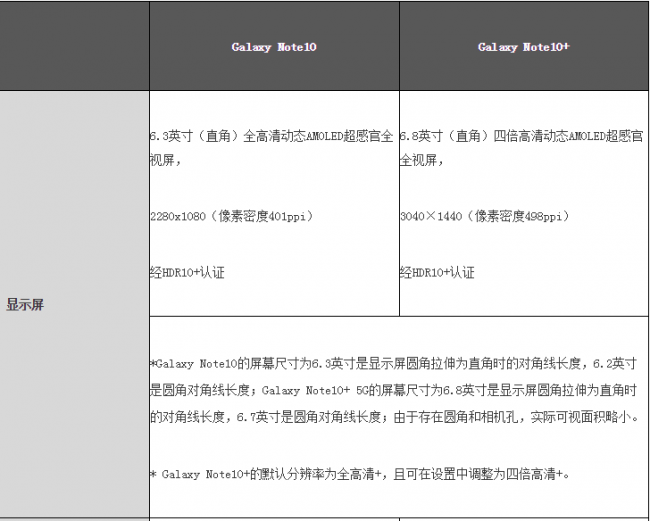Image resolution: width=650 pixels, height=521 pixels.
Task: Select the Galaxy Note10 column header
Action: [x=274, y=47]
